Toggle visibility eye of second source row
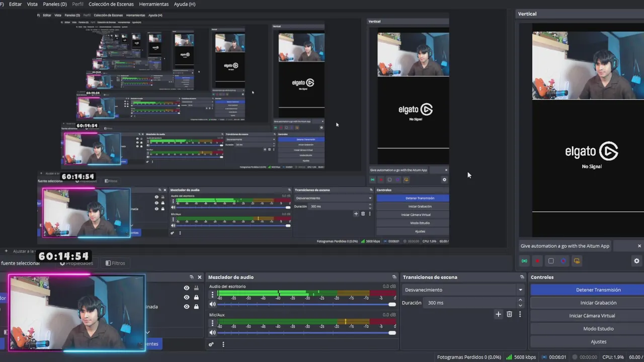Viewport: 644px width, 362px height. pos(187,297)
